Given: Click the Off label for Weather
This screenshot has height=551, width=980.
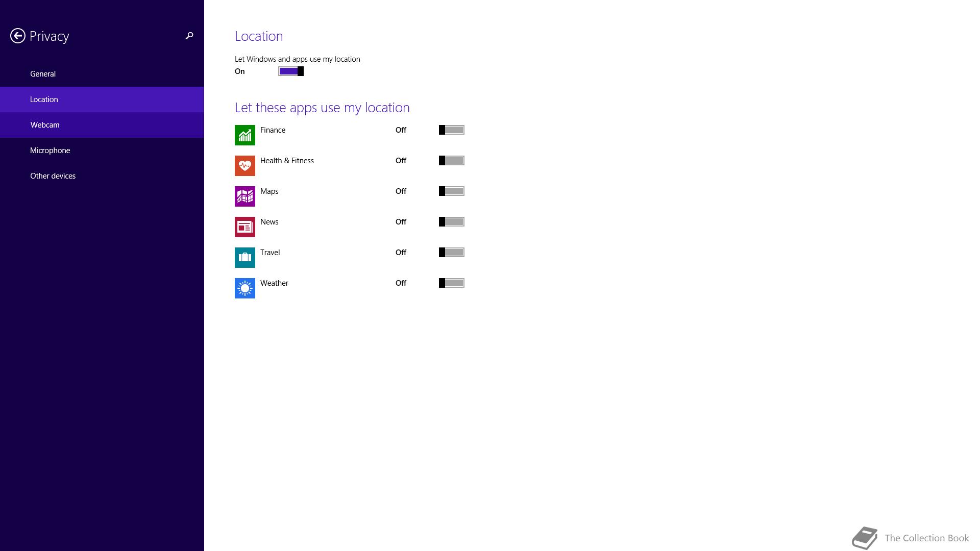Looking at the screenshot, I should [401, 283].
